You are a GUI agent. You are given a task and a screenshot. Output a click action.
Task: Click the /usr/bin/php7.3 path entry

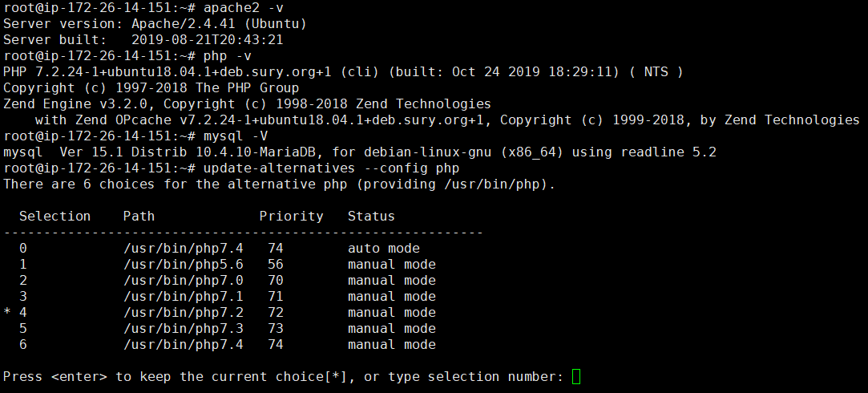click(183, 329)
